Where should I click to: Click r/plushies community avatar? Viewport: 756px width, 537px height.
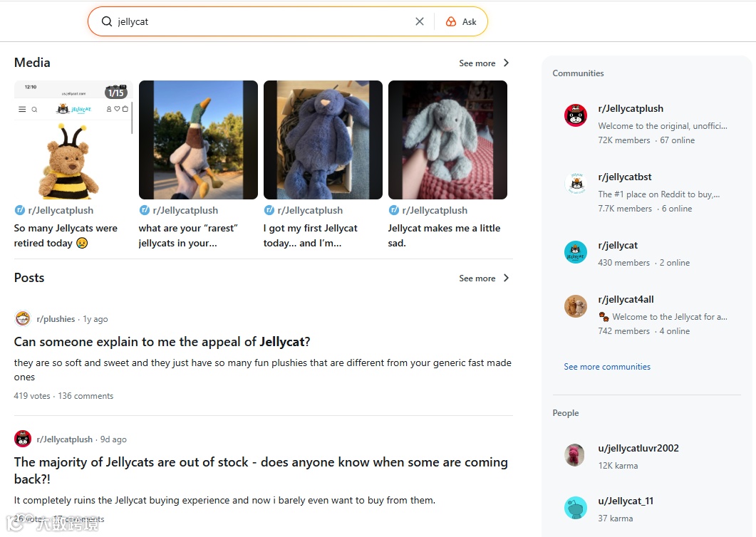23,318
